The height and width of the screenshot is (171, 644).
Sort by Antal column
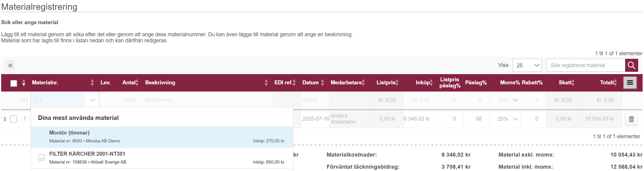click(137, 83)
